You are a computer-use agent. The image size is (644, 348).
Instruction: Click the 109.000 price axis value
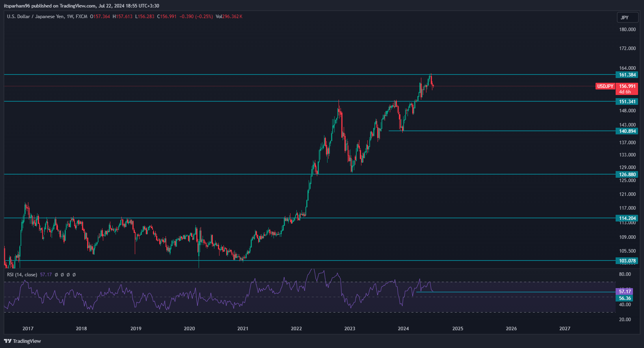point(627,237)
